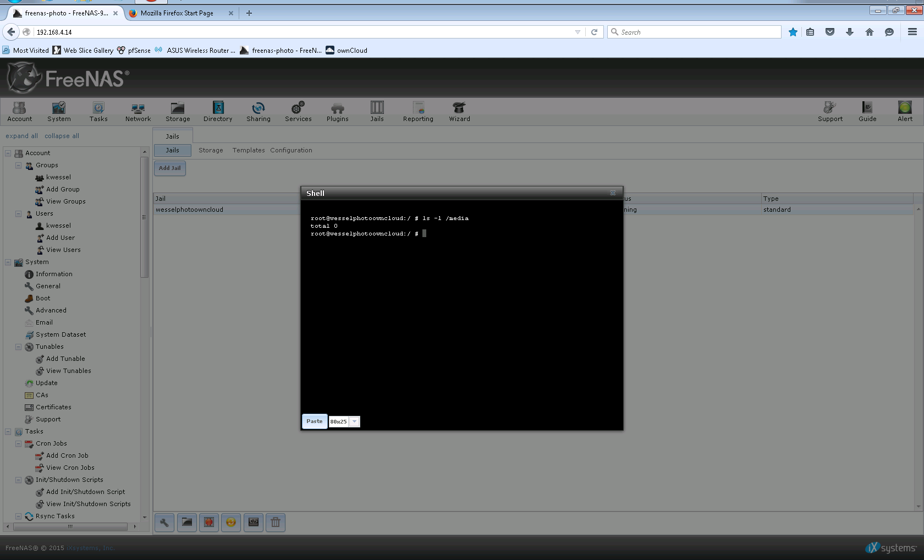Click the collapse all link
Viewport: 924px width, 560px height.
pos(62,136)
